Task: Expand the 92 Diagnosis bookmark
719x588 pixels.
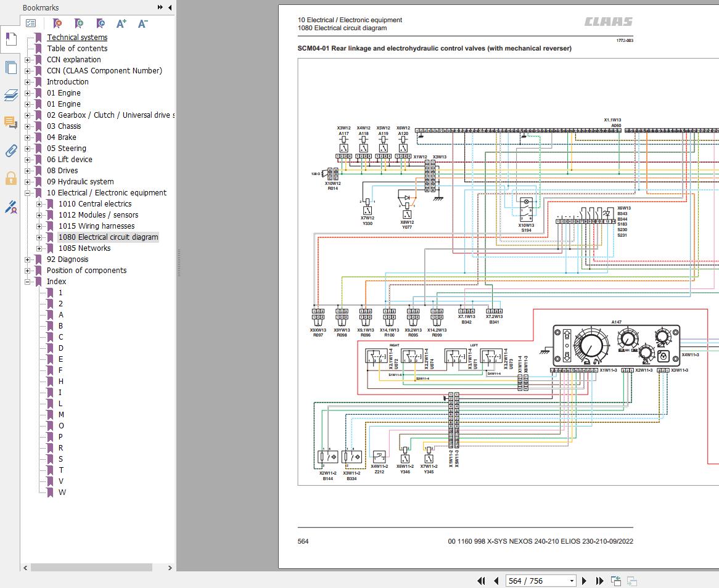Action: pyautogui.click(x=28, y=259)
